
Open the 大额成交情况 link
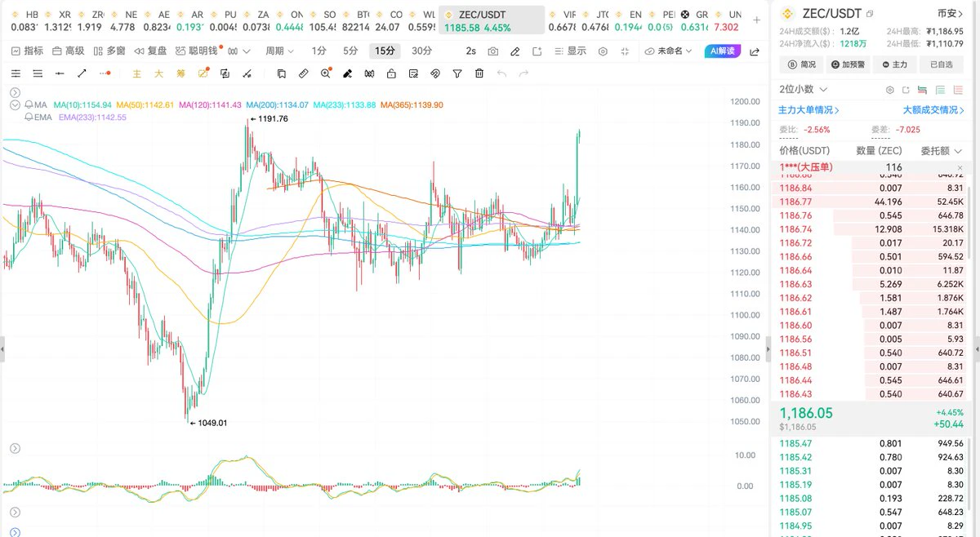[x=933, y=109]
